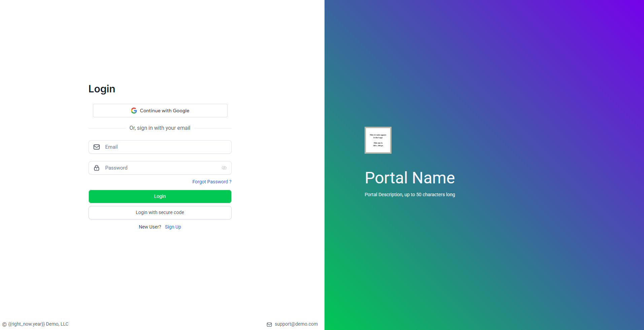Click inside the Password input field
644x330 pixels.
point(158,168)
